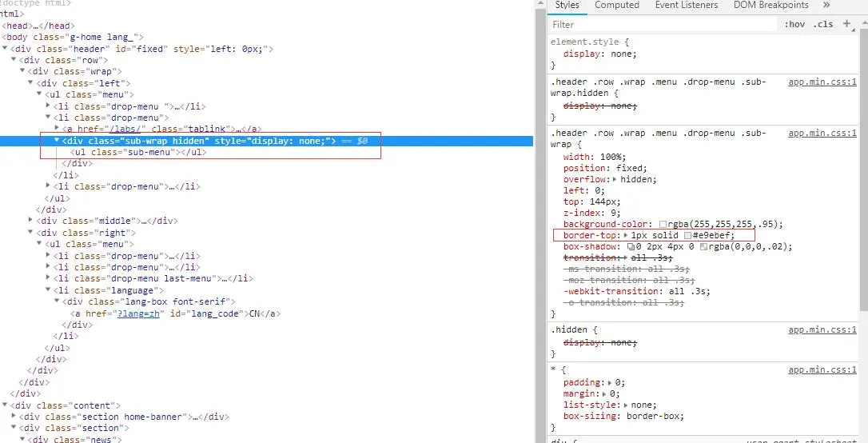This screenshot has height=443, width=868.
Task: Follow the ?lang=zh href link
Action: coord(140,313)
